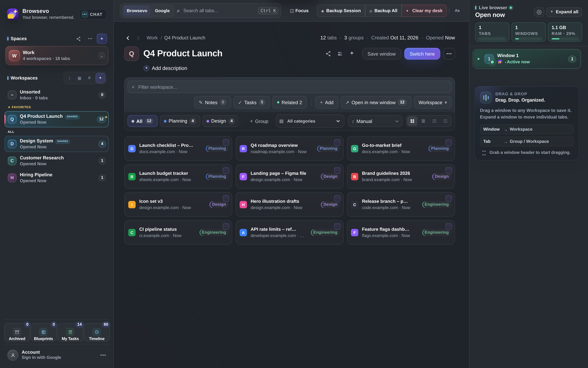Viewport: 588px width, 368px height.
Task: Open the Account options ellipsis
Action: [x=103, y=355]
